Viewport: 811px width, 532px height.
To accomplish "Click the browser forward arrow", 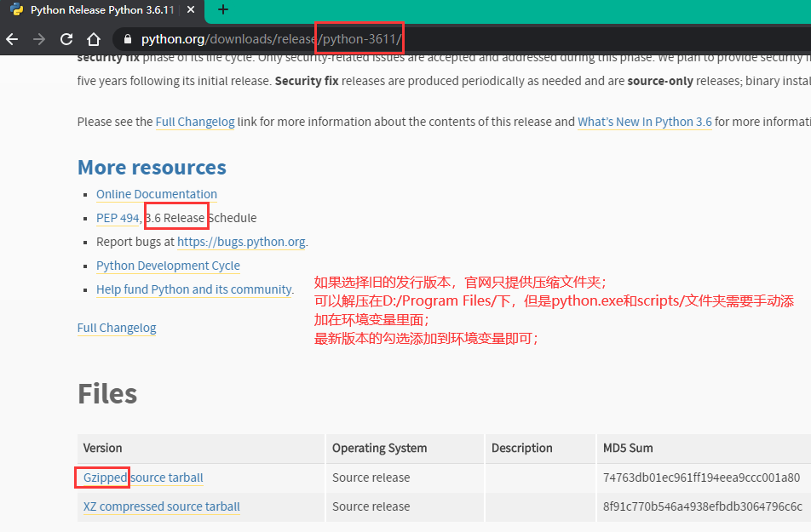I will point(39,39).
